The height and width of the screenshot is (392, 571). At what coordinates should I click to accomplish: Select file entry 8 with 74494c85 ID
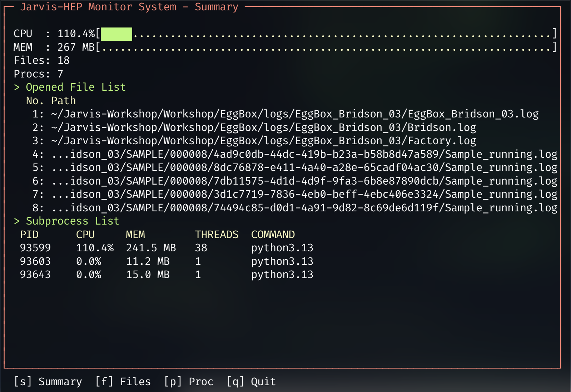(304, 208)
